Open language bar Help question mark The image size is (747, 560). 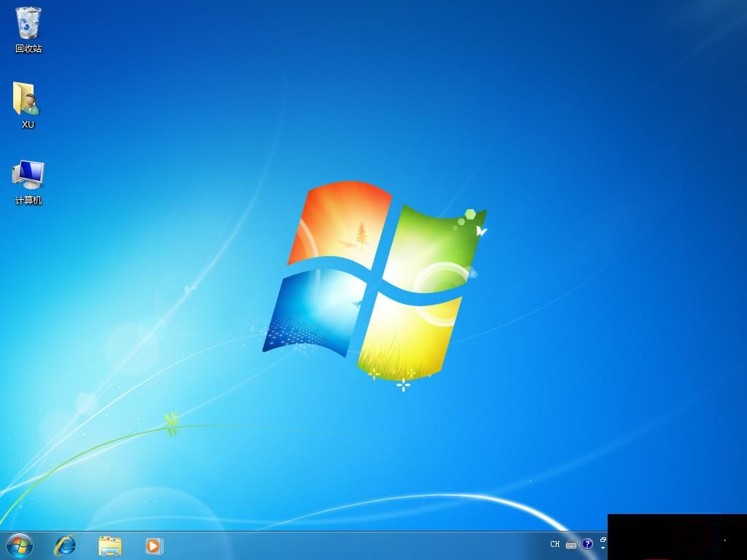(587, 544)
